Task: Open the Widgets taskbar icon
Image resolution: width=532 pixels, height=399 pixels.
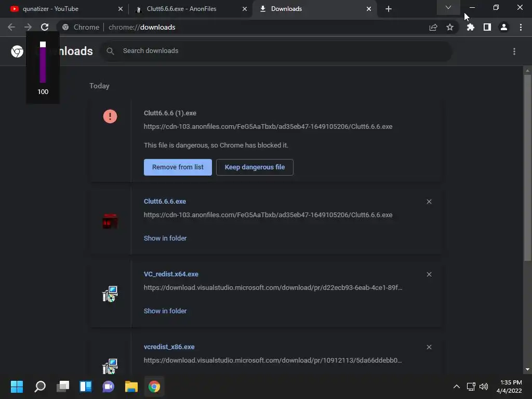Action: click(x=86, y=387)
